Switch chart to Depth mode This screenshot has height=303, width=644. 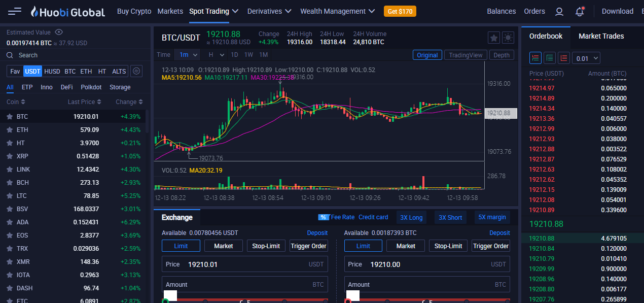pyautogui.click(x=502, y=55)
